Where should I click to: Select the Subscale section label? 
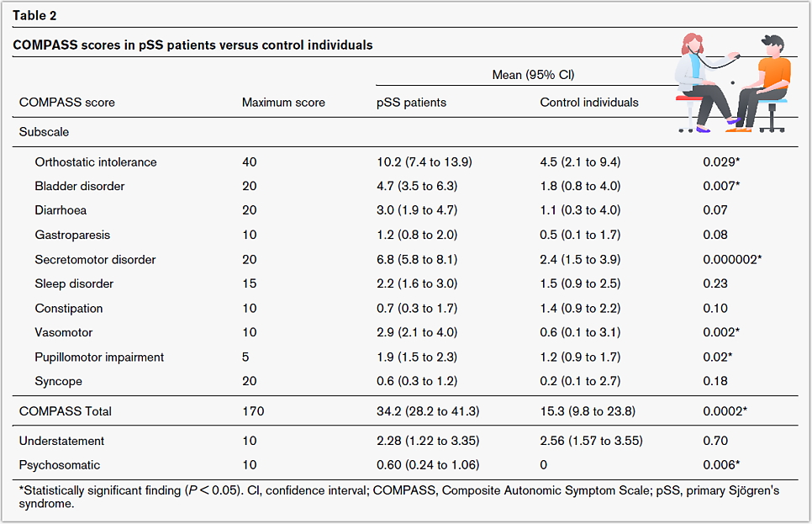point(44,132)
